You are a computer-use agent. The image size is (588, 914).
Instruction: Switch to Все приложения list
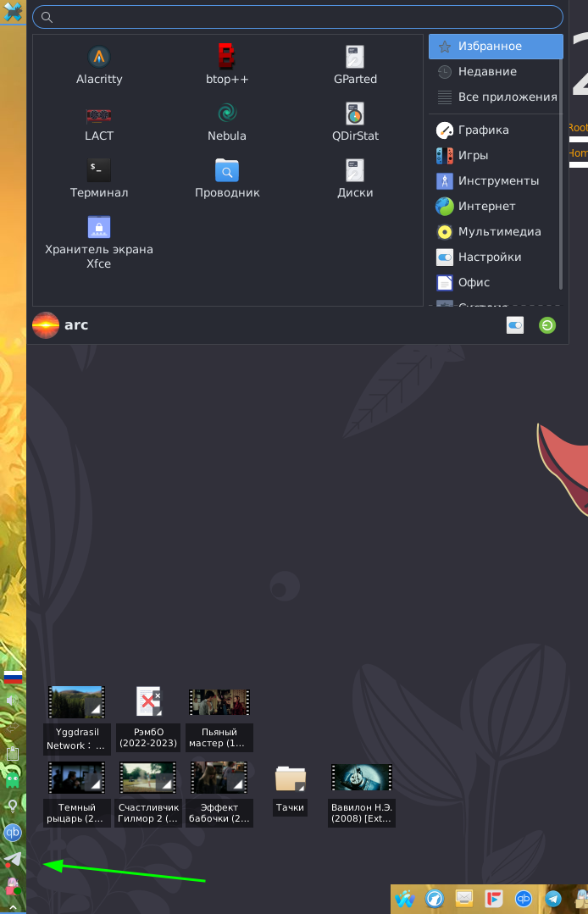[x=507, y=97]
